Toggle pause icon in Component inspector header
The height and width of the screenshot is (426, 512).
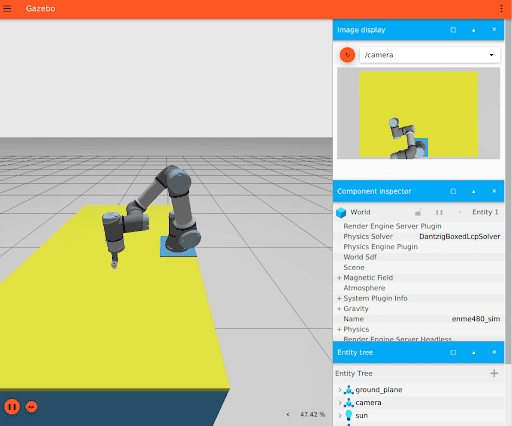pos(439,212)
